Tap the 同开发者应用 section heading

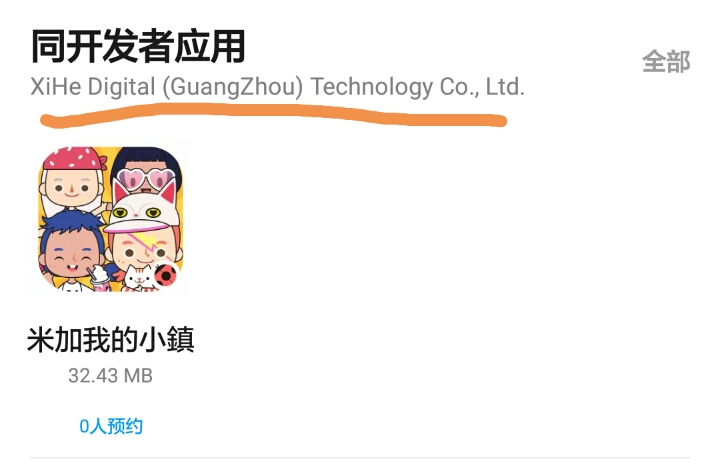[138, 46]
